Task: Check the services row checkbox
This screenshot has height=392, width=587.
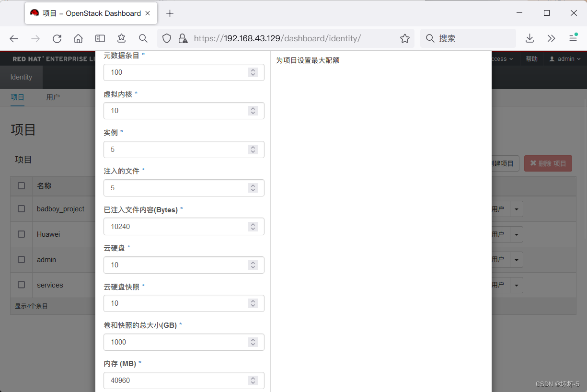Action: (21, 285)
